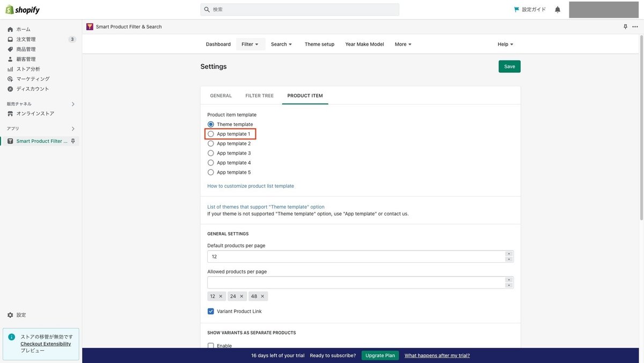Expand the apps section chevron
The width and height of the screenshot is (644, 363).
click(x=73, y=129)
